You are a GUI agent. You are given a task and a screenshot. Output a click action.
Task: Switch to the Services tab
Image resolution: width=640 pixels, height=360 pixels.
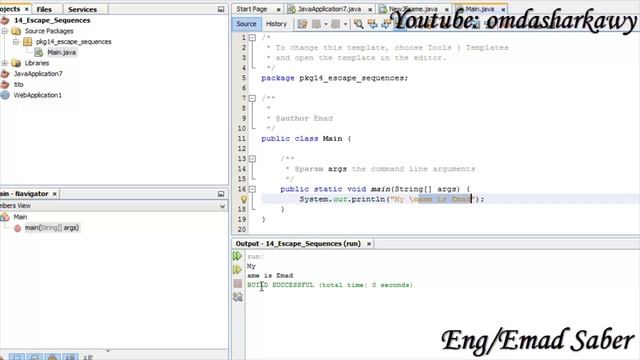click(82, 9)
